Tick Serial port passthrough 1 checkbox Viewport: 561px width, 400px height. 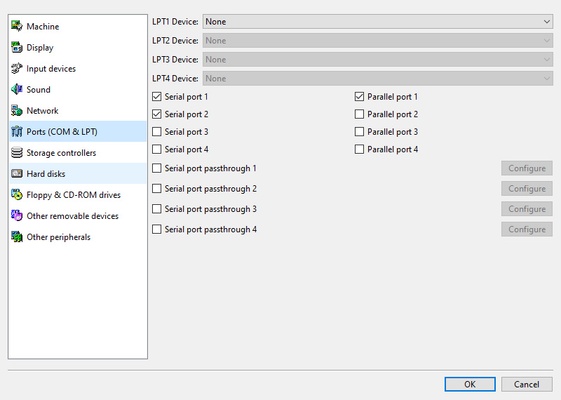tap(157, 168)
